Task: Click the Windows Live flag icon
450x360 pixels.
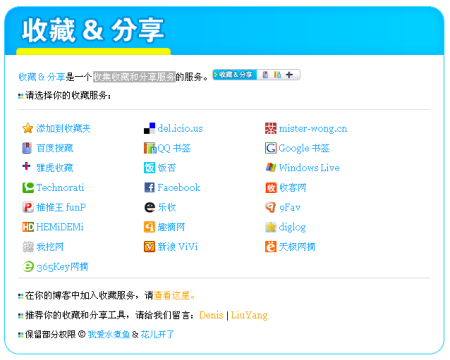Action: pyautogui.click(x=271, y=167)
